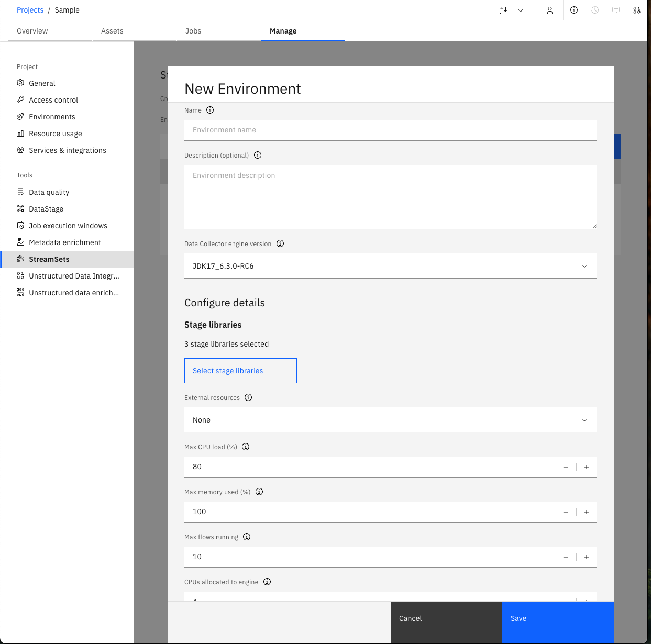651x644 pixels.
Task: Click the info icon next to Name
Action: click(210, 110)
